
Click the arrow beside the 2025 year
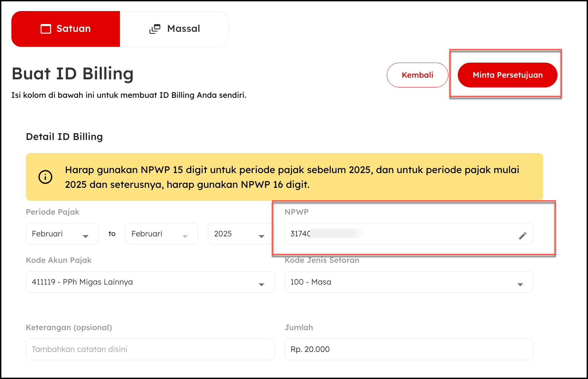pyautogui.click(x=262, y=236)
